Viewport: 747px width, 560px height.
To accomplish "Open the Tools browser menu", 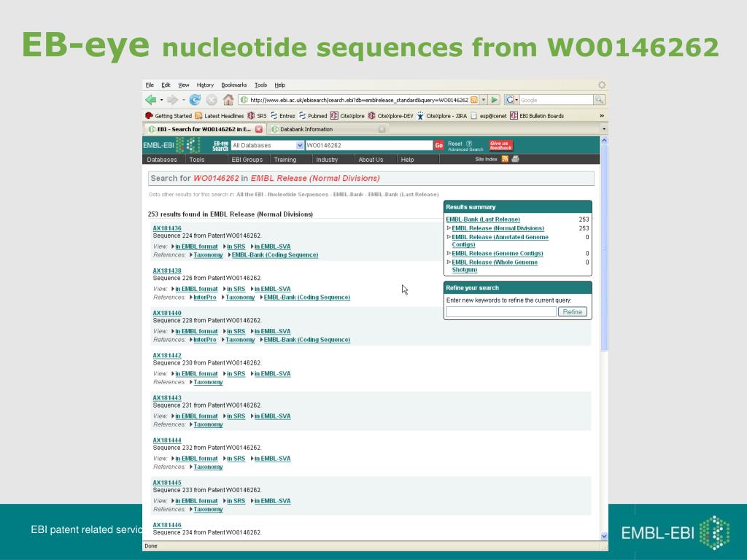I will 260,85.
